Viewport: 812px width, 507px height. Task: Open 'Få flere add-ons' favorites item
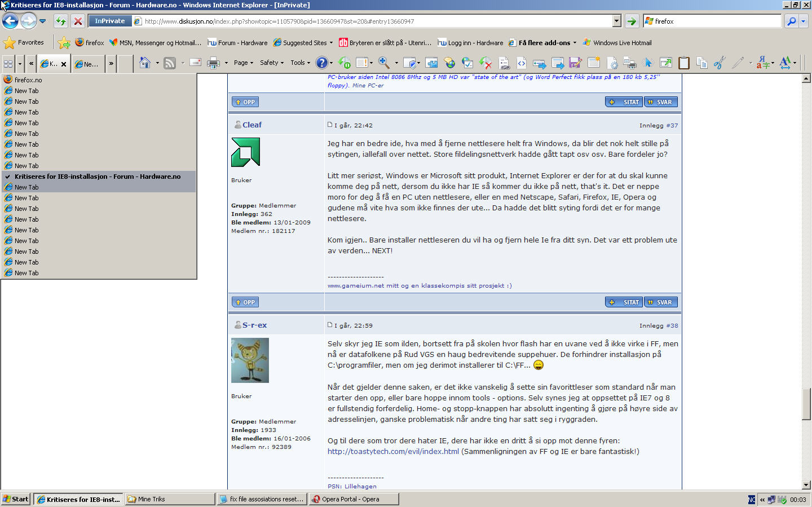(x=541, y=42)
